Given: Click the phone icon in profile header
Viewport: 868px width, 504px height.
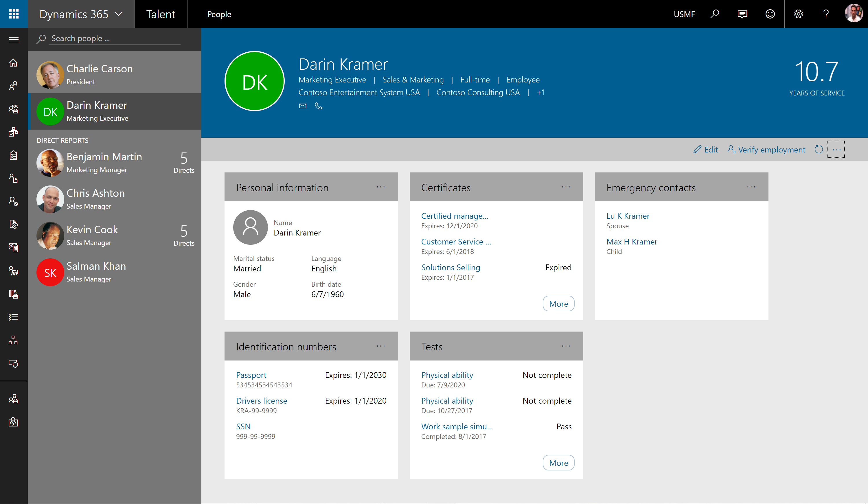Looking at the screenshot, I should (318, 106).
